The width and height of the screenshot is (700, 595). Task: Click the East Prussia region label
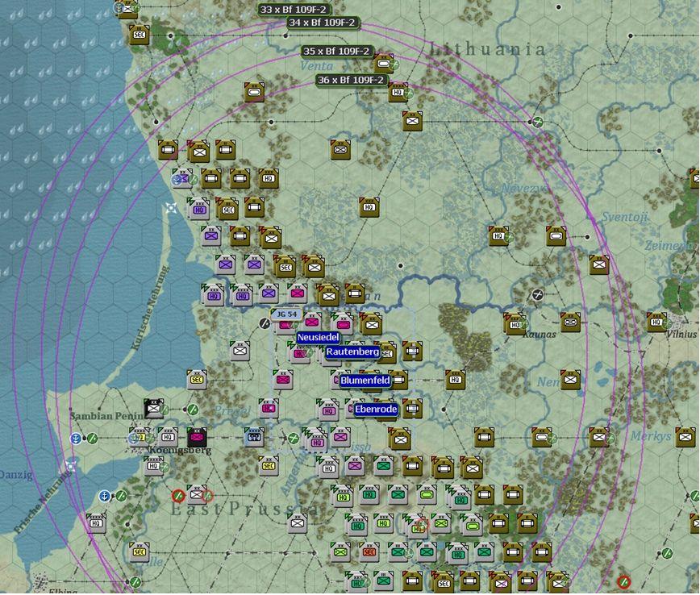coord(244,509)
